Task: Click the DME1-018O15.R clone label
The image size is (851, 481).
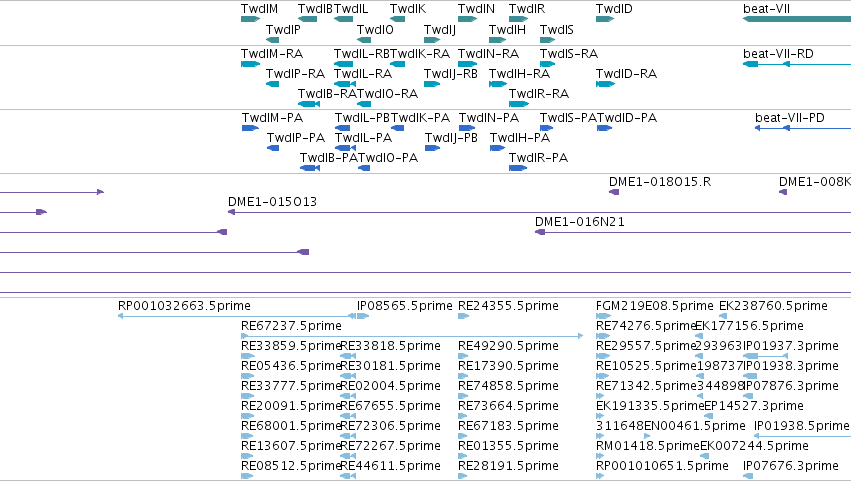Action: pyautogui.click(x=660, y=182)
